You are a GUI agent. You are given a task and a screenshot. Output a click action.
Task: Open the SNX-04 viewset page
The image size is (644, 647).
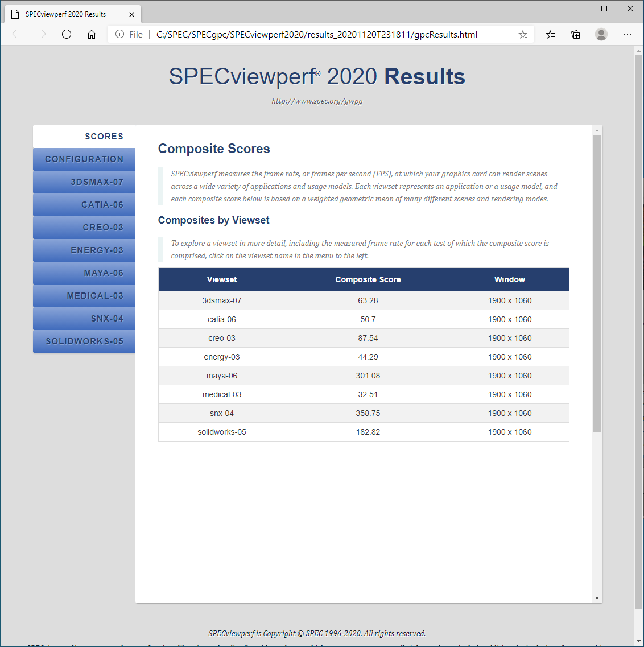pos(84,319)
